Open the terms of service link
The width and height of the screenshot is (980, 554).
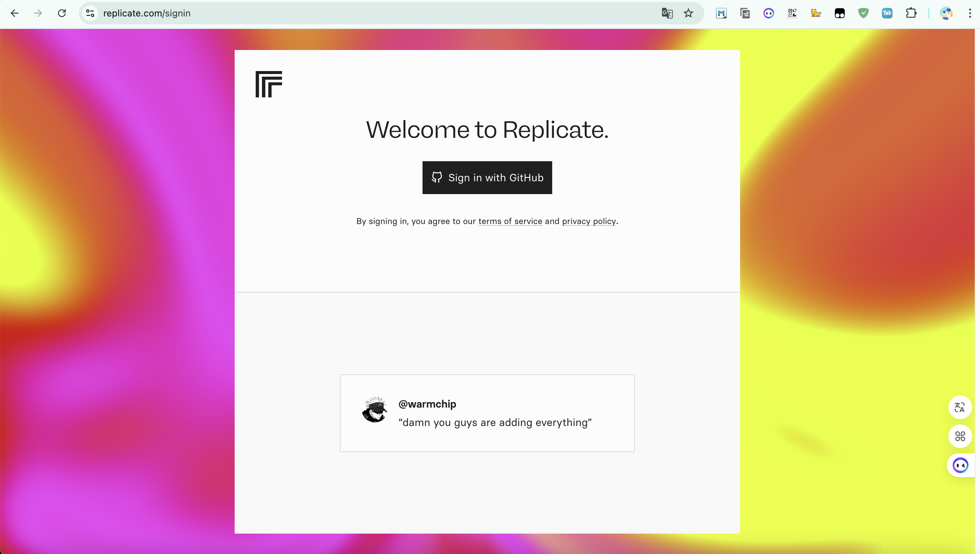(510, 221)
